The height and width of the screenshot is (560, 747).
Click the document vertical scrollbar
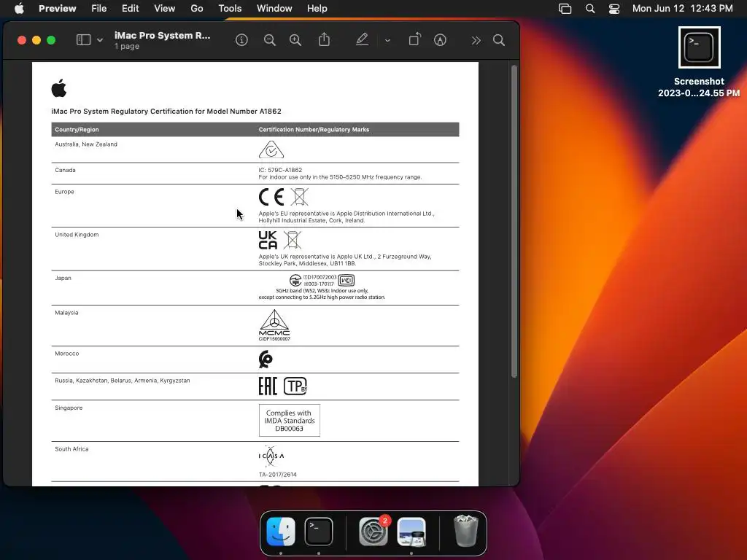click(514, 222)
